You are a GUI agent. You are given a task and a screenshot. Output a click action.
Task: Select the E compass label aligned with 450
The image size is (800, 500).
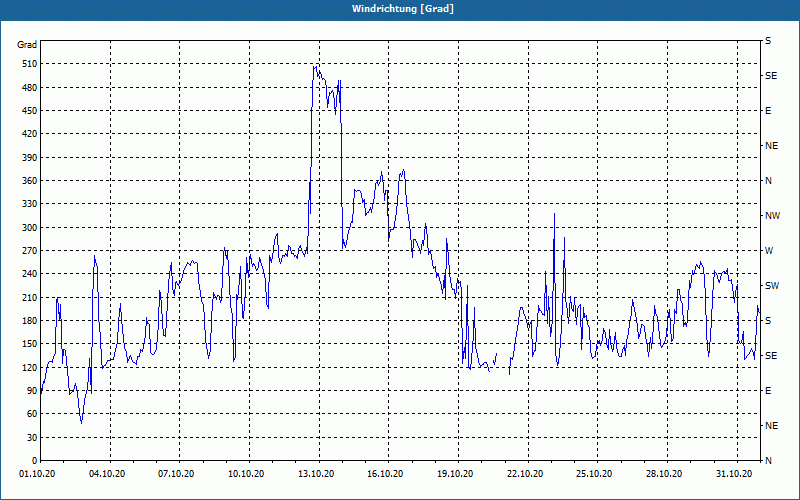768,111
